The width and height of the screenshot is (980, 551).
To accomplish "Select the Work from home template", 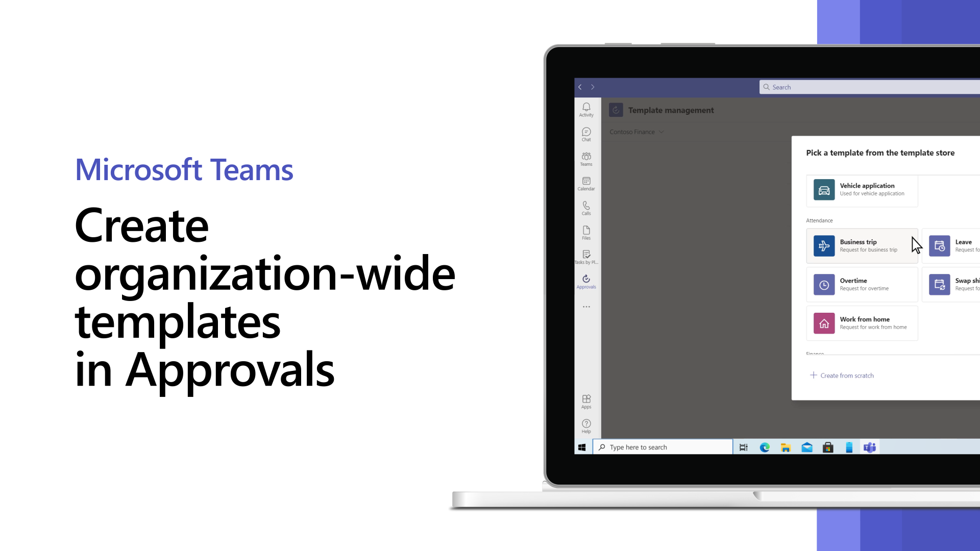I will tap(862, 323).
